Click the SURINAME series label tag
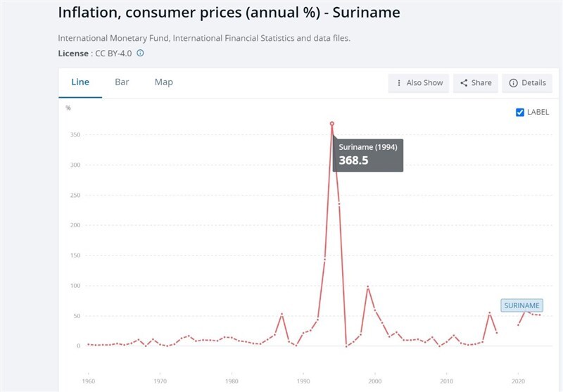Screen dimensions: 563x392 [521, 305]
